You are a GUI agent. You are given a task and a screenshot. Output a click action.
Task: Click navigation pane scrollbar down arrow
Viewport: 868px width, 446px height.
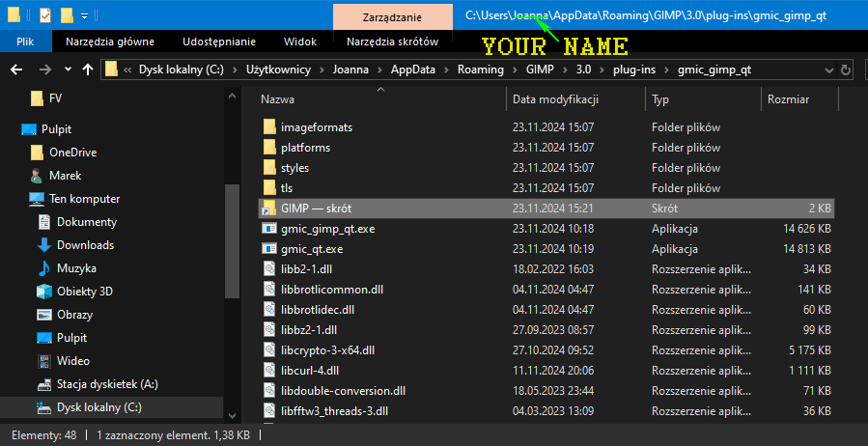point(232,415)
